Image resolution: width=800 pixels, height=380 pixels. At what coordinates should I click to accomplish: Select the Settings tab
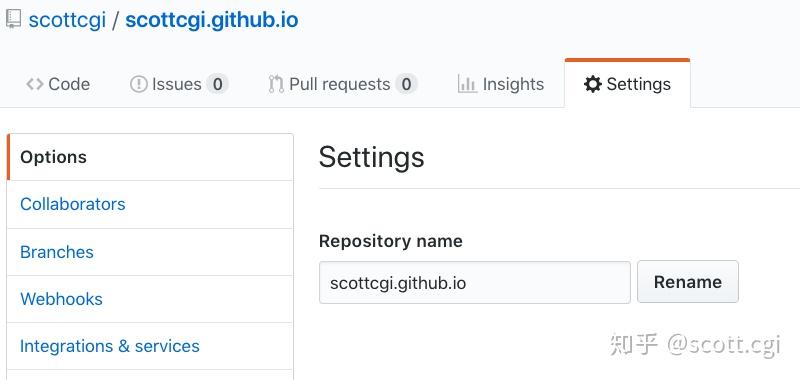[627, 84]
